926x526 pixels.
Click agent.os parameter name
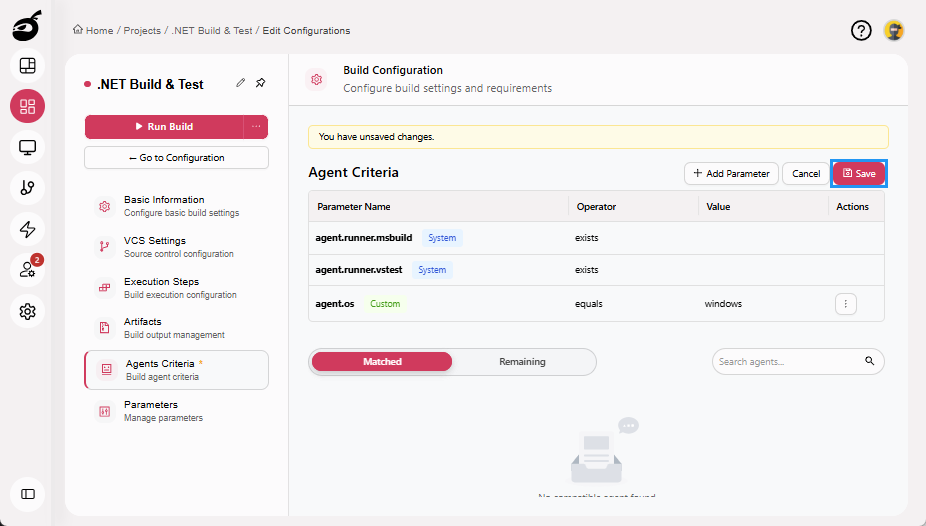335,304
